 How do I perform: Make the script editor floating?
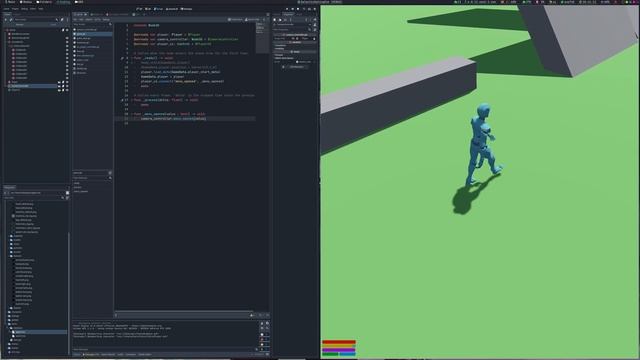[268, 14]
